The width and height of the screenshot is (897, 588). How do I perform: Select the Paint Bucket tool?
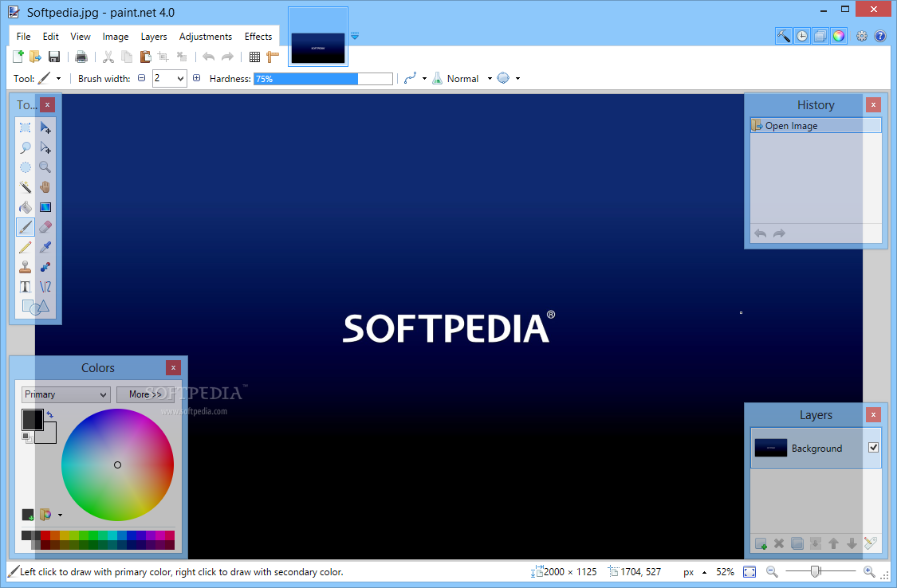pos(26,207)
